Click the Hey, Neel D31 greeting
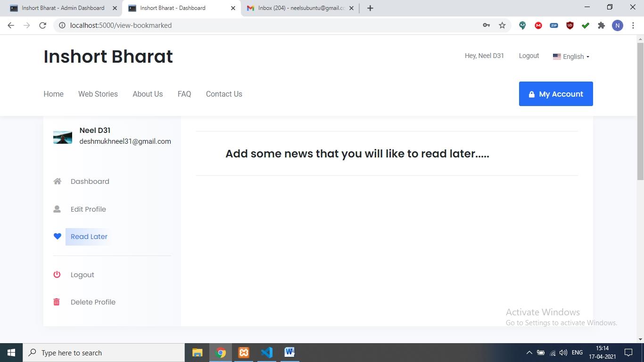This screenshot has width=644, height=362. coord(484,56)
